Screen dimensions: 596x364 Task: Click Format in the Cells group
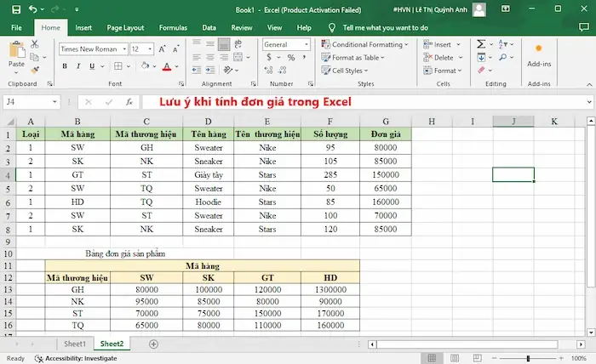pos(443,71)
